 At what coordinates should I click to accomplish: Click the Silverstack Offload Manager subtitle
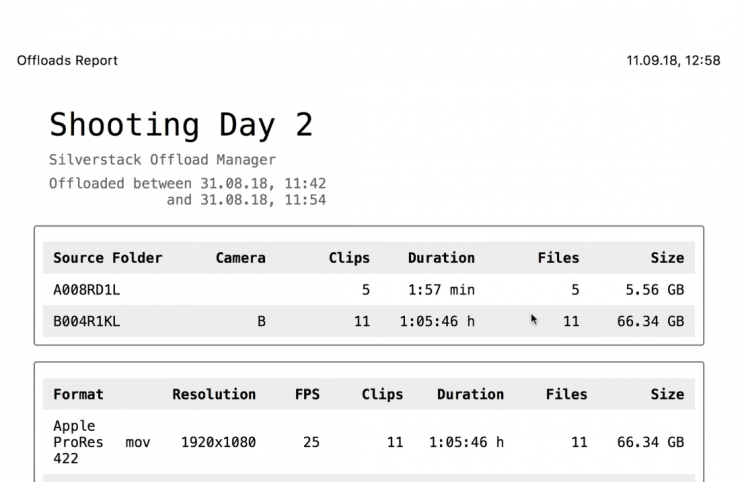[x=162, y=160]
